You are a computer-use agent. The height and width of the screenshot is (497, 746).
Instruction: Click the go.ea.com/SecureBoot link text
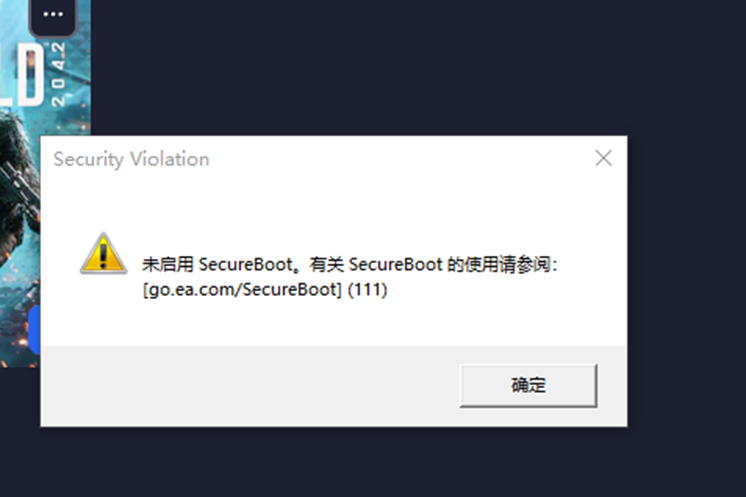pos(242,289)
